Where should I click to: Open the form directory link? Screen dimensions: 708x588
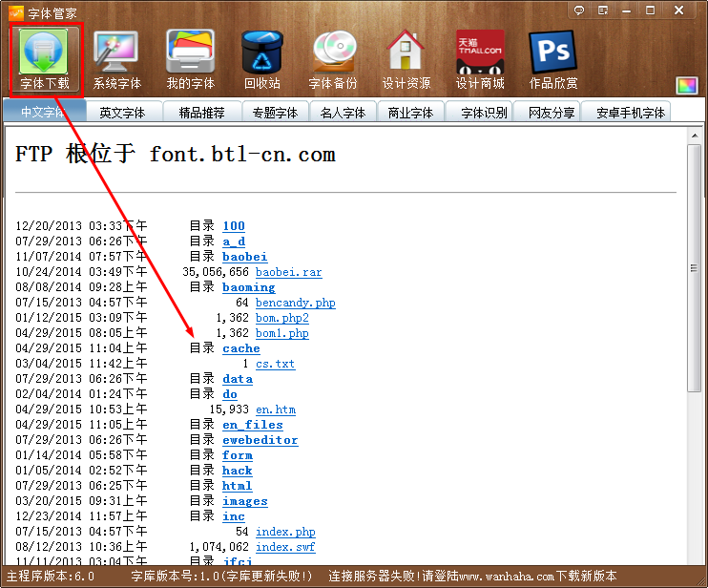pyautogui.click(x=238, y=455)
